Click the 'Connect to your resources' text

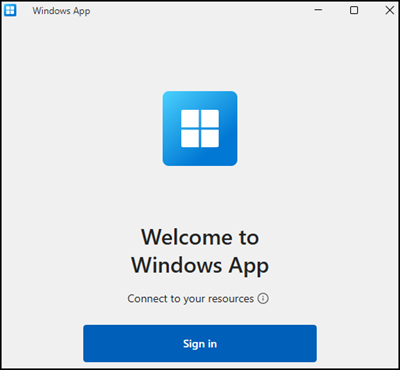[x=191, y=299]
